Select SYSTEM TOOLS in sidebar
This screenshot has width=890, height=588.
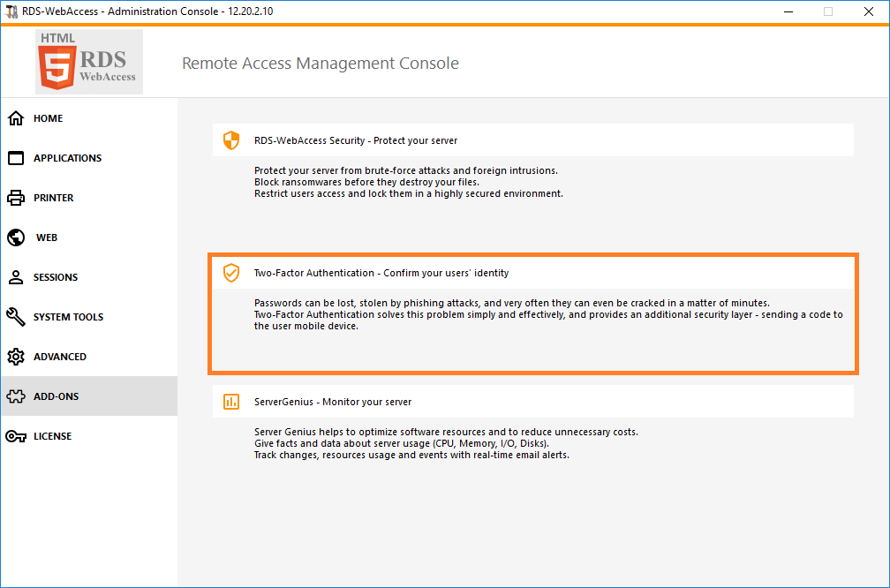point(89,317)
